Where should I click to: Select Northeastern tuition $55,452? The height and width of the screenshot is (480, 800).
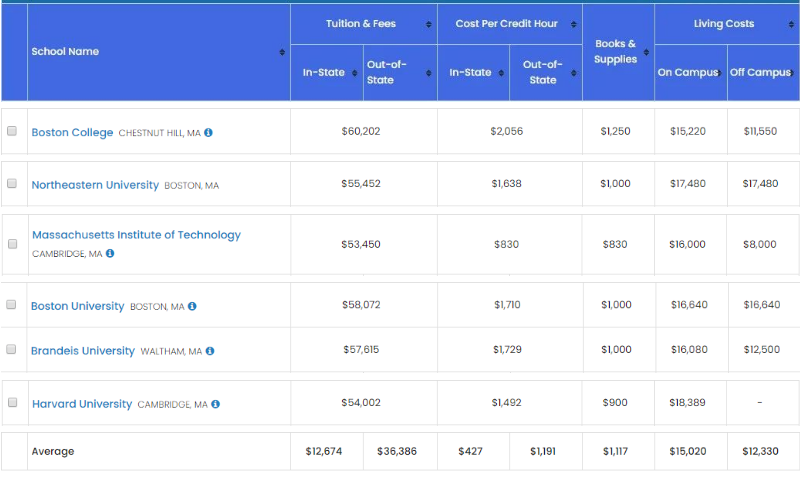pos(361,184)
